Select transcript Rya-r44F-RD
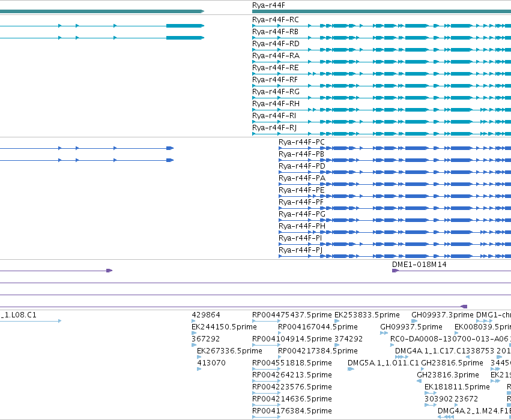Image resolution: width=511 pixels, height=420 pixels. pyautogui.click(x=276, y=44)
